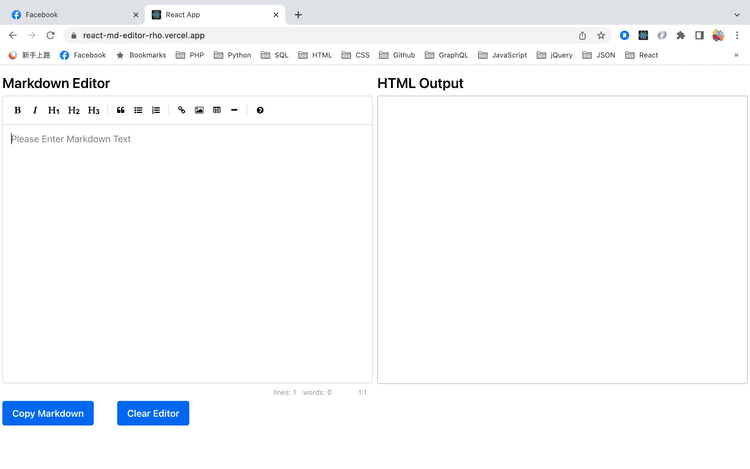Insert a table from the toolbar
The width and height of the screenshot is (750, 469).
[217, 110]
